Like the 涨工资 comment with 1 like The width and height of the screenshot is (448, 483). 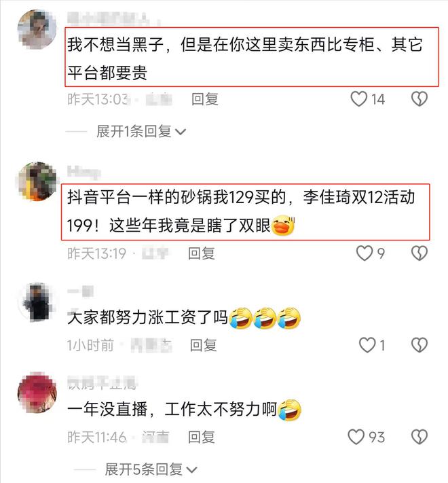tap(367, 345)
